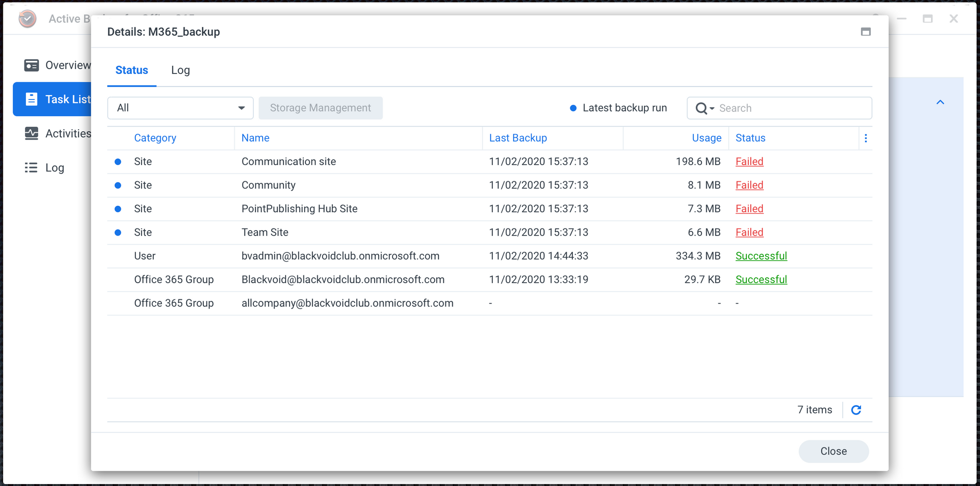Screen dimensions: 980x486
Task: Open Failed status for Team Site
Action: [x=749, y=232]
